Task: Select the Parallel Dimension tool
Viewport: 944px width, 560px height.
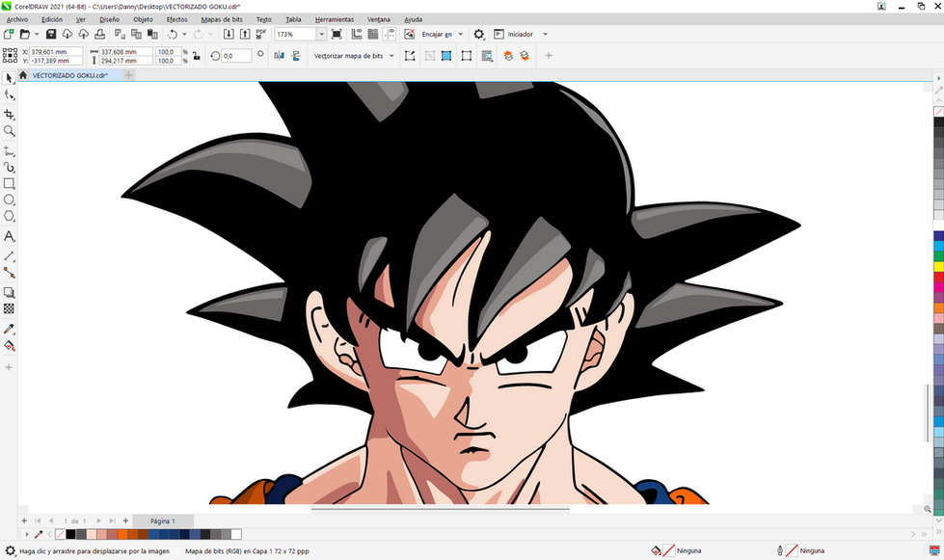Action: [9, 256]
